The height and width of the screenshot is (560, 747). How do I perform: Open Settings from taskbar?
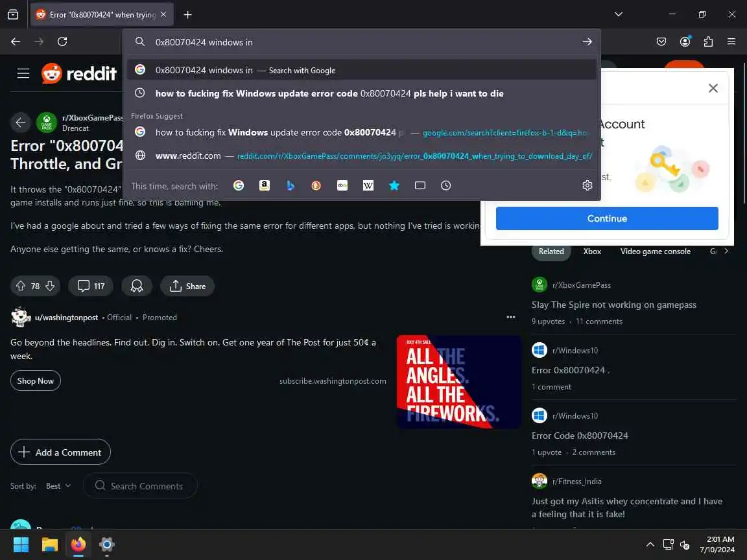pos(107,544)
